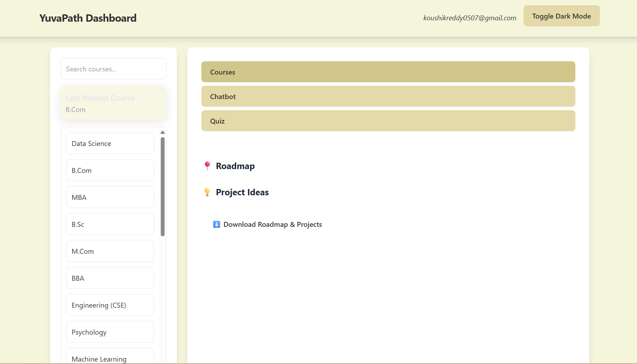
Task: Click the YuvaPath Dashboard title
Action: point(88,18)
